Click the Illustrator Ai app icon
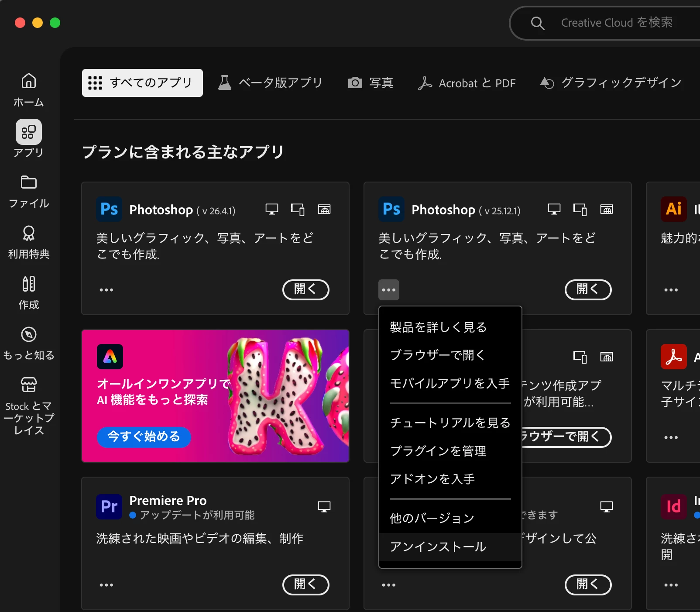 click(x=674, y=209)
